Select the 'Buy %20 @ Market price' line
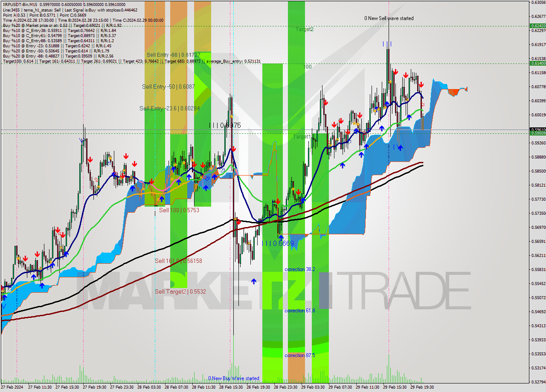This screenshot has width=546, height=392. (x=62, y=25)
